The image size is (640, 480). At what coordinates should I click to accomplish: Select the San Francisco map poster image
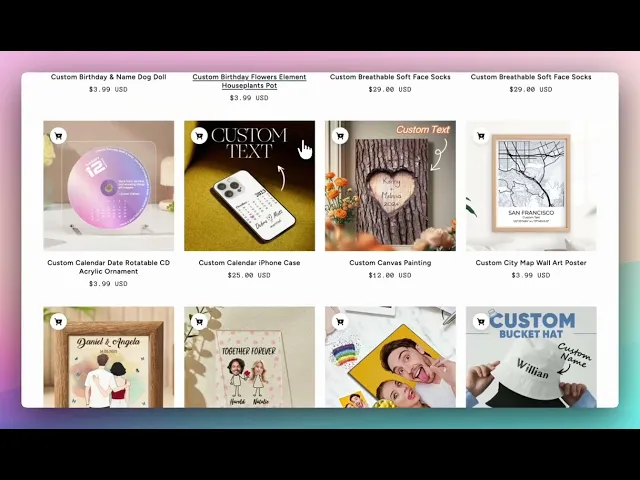(x=531, y=186)
